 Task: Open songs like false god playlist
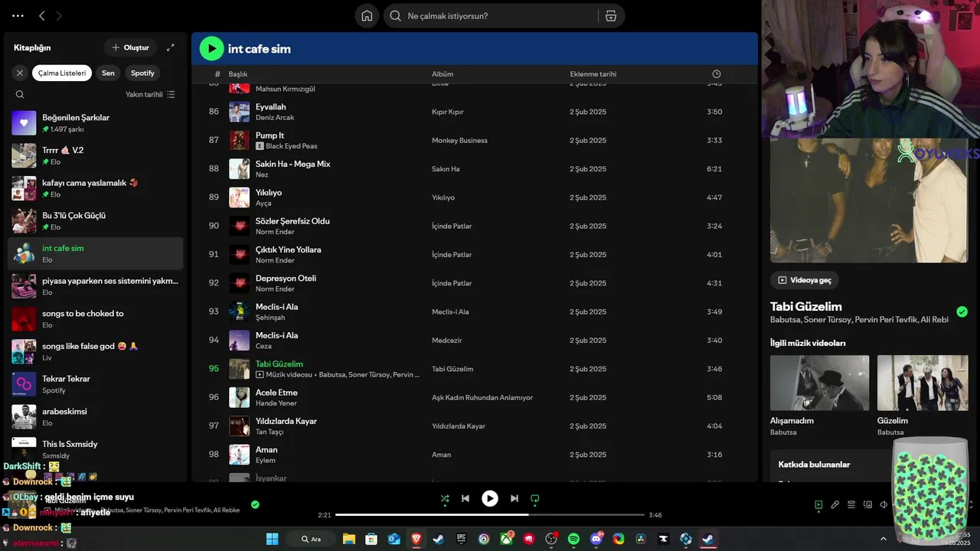pyautogui.click(x=96, y=351)
